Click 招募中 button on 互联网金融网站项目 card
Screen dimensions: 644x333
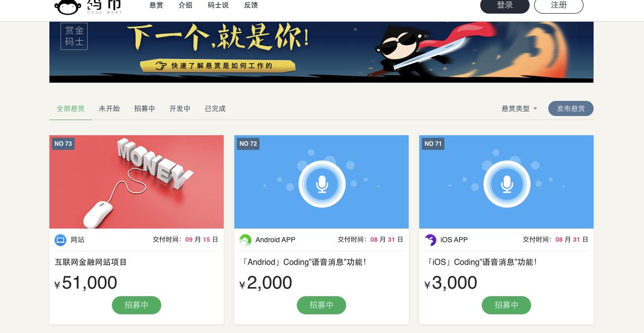[x=137, y=305]
